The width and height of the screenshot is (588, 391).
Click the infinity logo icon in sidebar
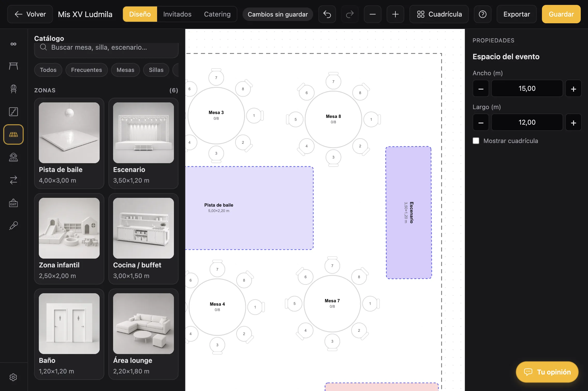(13, 44)
